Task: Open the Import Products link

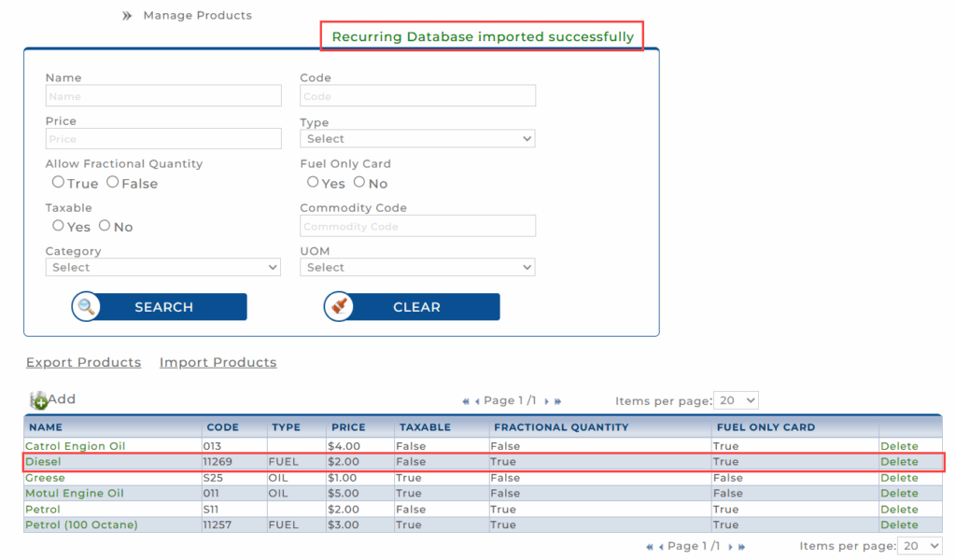Action: click(218, 363)
